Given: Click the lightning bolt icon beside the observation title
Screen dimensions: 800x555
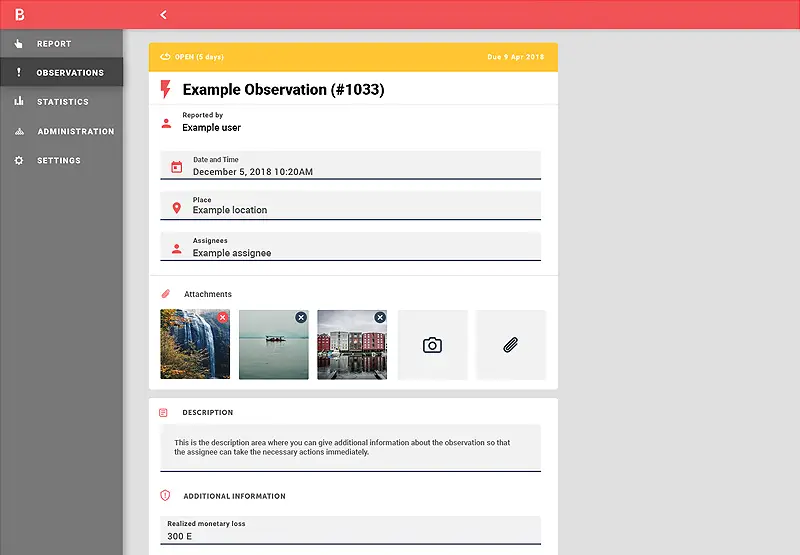Looking at the screenshot, I should coord(166,90).
